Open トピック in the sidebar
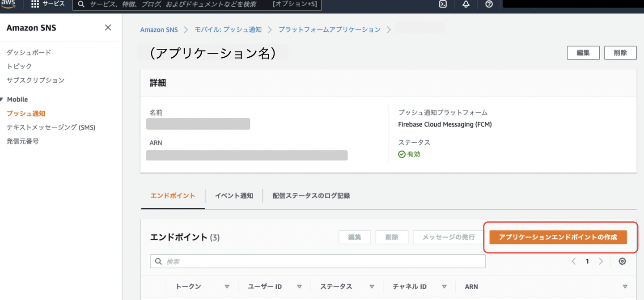The height and width of the screenshot is (300, 644). pyautogui.click(x=19, y=66)
